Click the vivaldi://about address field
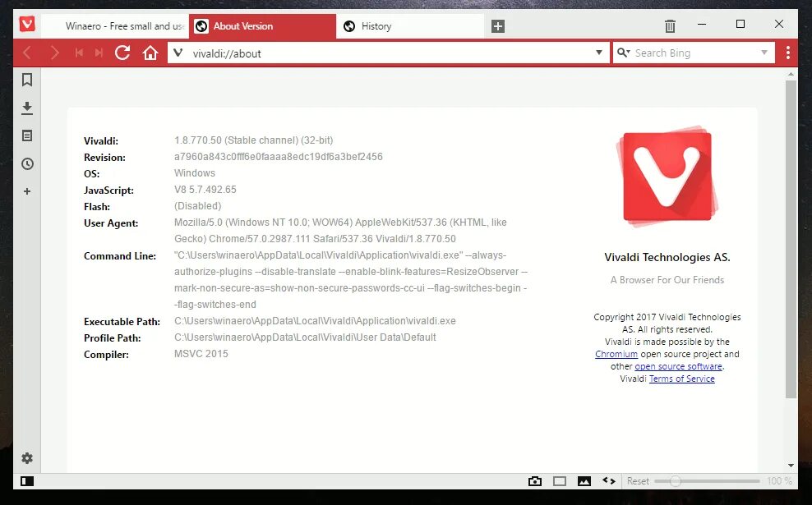 tap(390, 53)
